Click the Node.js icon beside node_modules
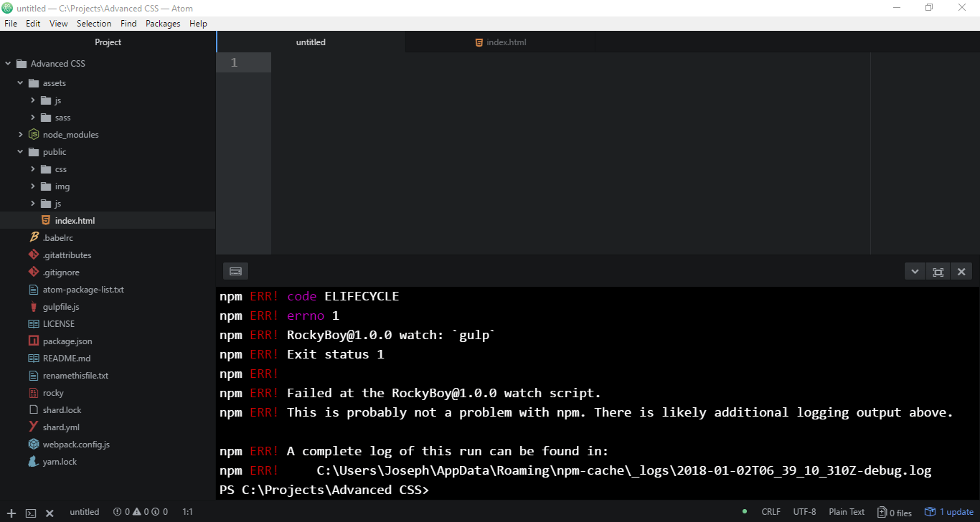980x522 pixels. [x=33, y=135]
